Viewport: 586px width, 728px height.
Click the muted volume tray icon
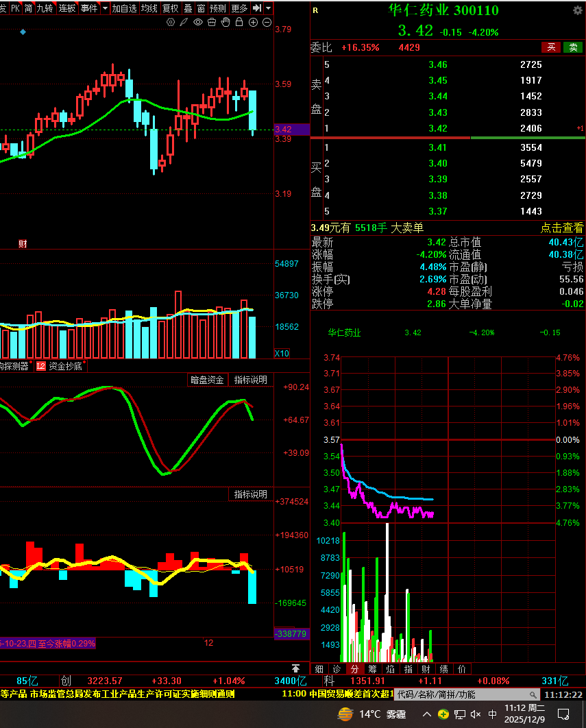coord(476,714)
